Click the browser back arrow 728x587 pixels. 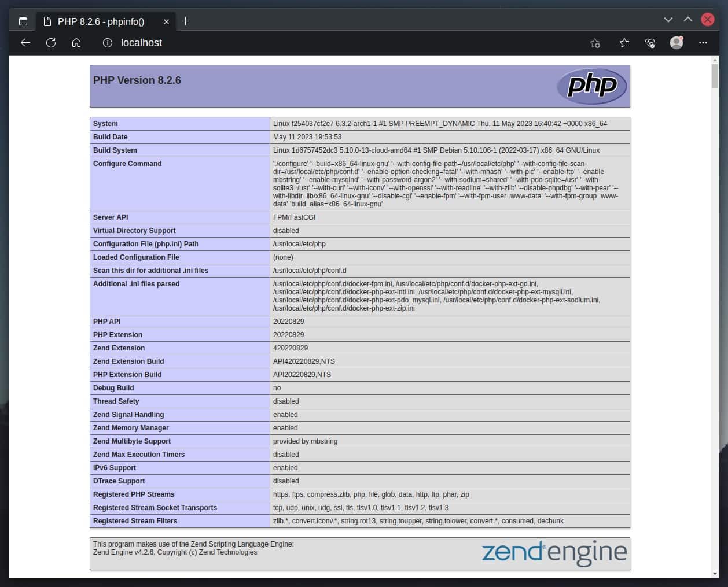(25, 43)
